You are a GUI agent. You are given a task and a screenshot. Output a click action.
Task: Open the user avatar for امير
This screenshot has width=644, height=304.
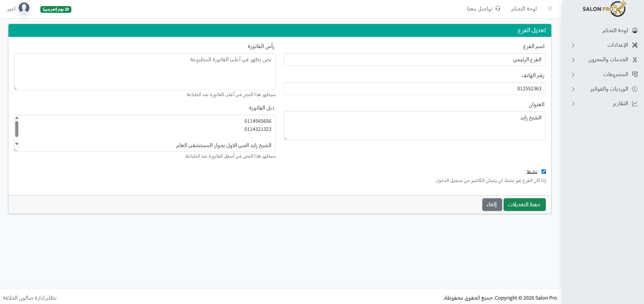[x=24, y=7]
